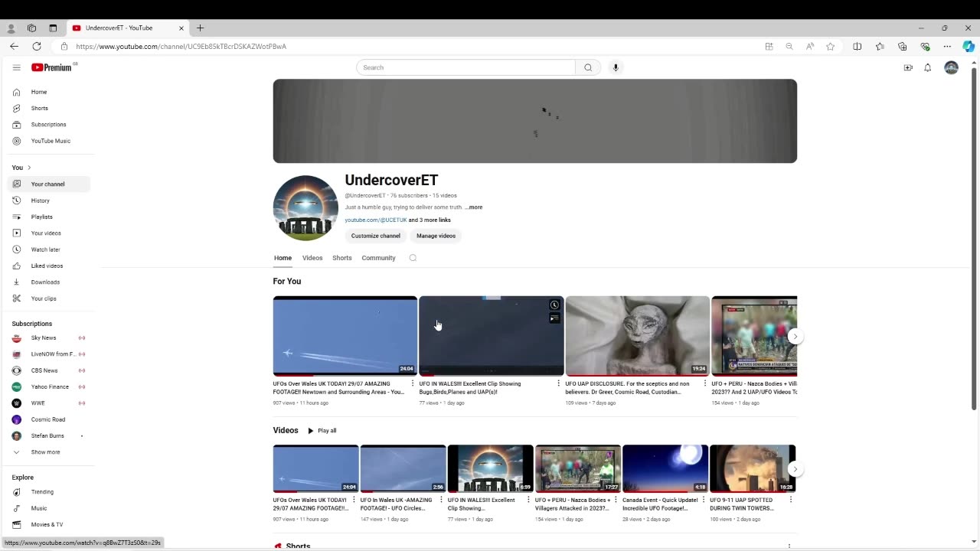Open the Create video icon
This screenshot has width=980, height=551.
click(x=908, y=67)
